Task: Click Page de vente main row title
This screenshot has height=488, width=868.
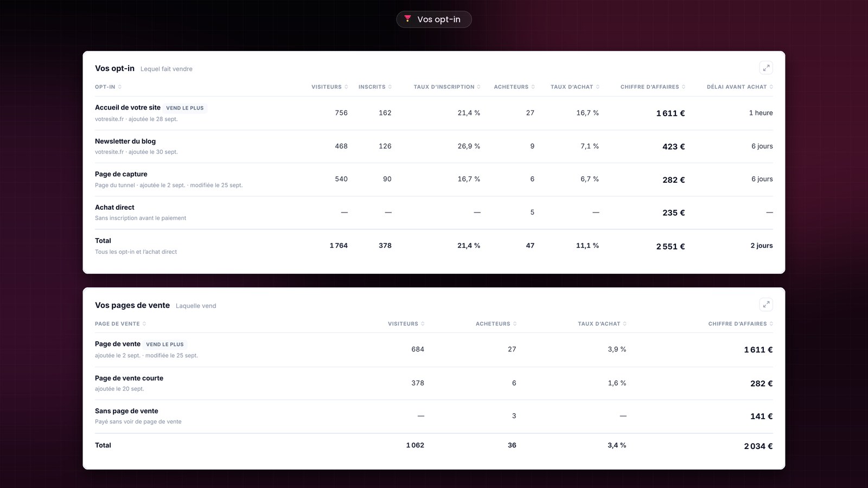Action: pos(118,344)
